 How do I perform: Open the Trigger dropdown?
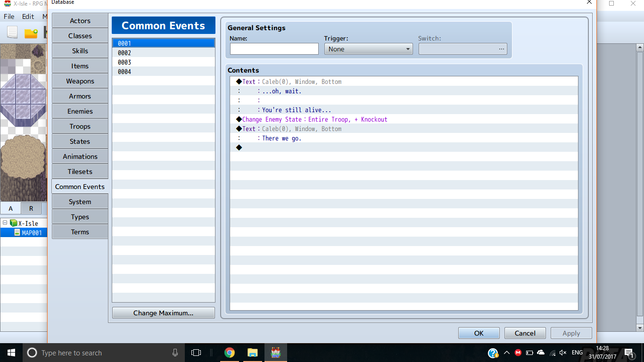pos(368,49)
